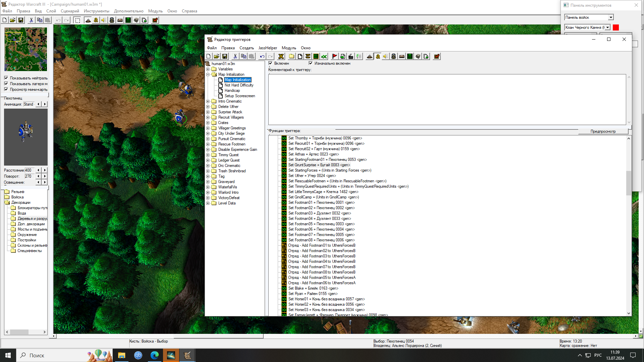Viewport: 644px width, 362px height.
Task: Open Sound editor speaker icon in main toolbar
Action: pos(104,20)
